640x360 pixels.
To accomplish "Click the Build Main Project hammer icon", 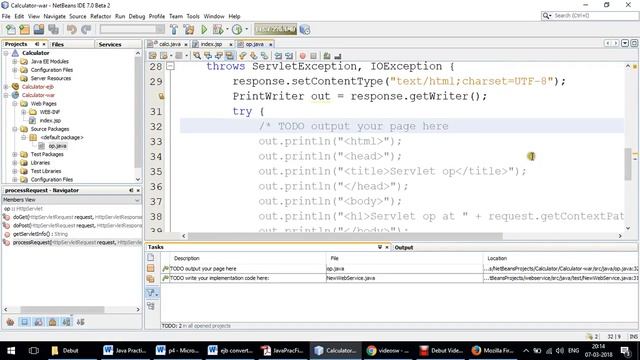I will click(174, 29).
